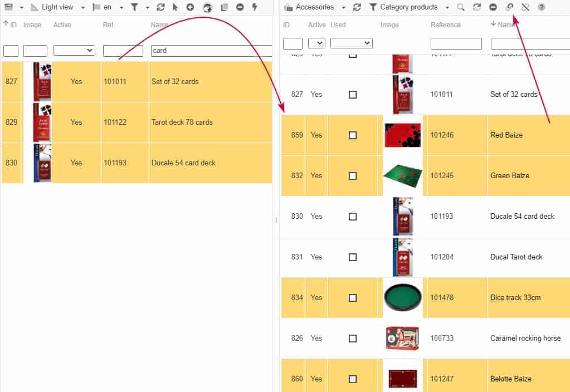Screen dimensions: 570x392
Task: Sort left grid by Ref column header
Action: tap(108, 25)
